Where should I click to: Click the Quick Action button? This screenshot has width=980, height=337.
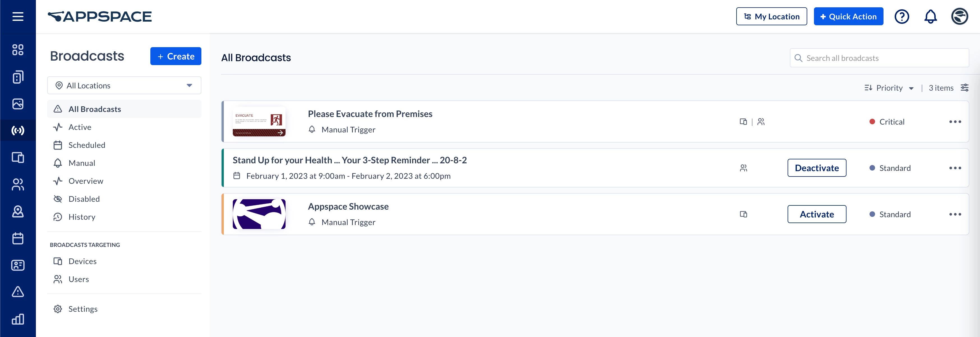tap(848, 16)
